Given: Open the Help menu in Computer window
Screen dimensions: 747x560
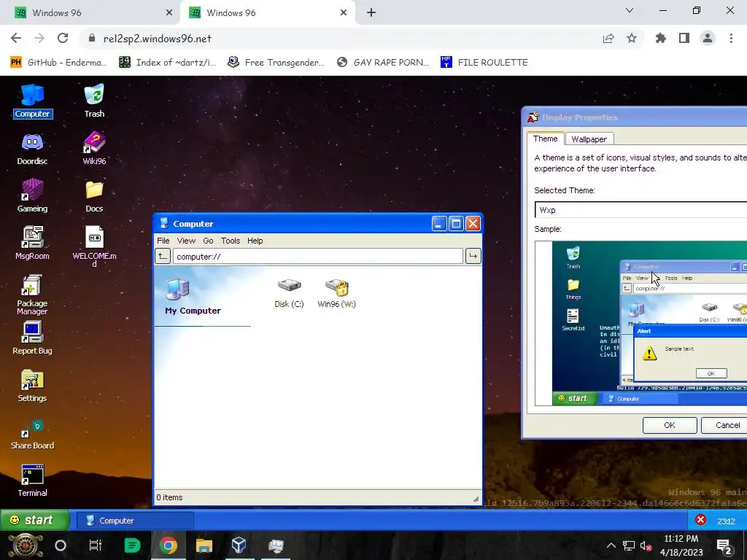Looking at the screenshot, I should tap(255, 241).
